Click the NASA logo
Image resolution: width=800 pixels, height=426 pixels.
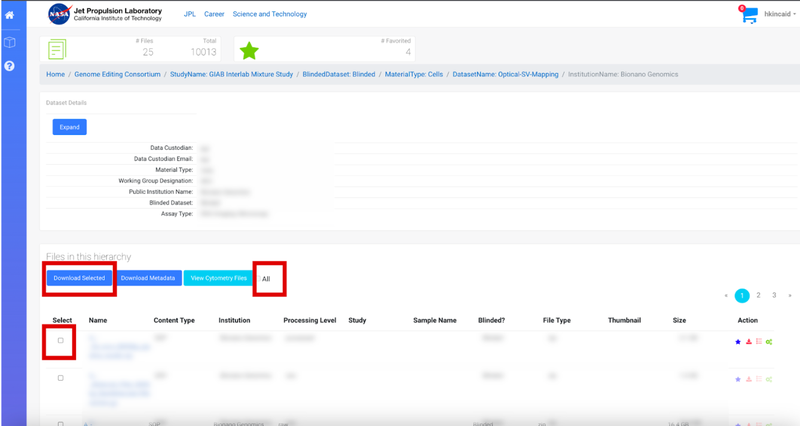pos(59,15)
